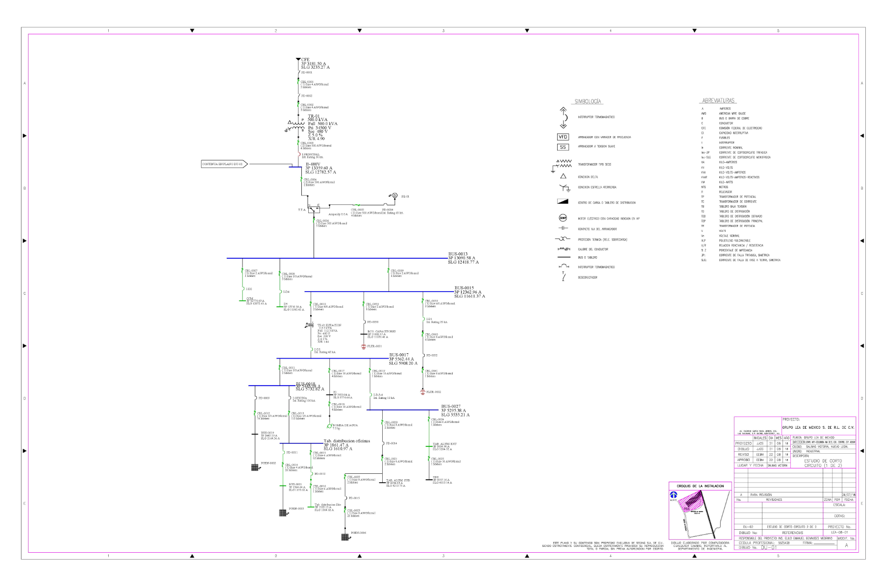This screenshot has width=882, height=588.
Task: Click 'AMERICAN WIRE GAUGE' abbreviation entry
Action: pos(733,114)
